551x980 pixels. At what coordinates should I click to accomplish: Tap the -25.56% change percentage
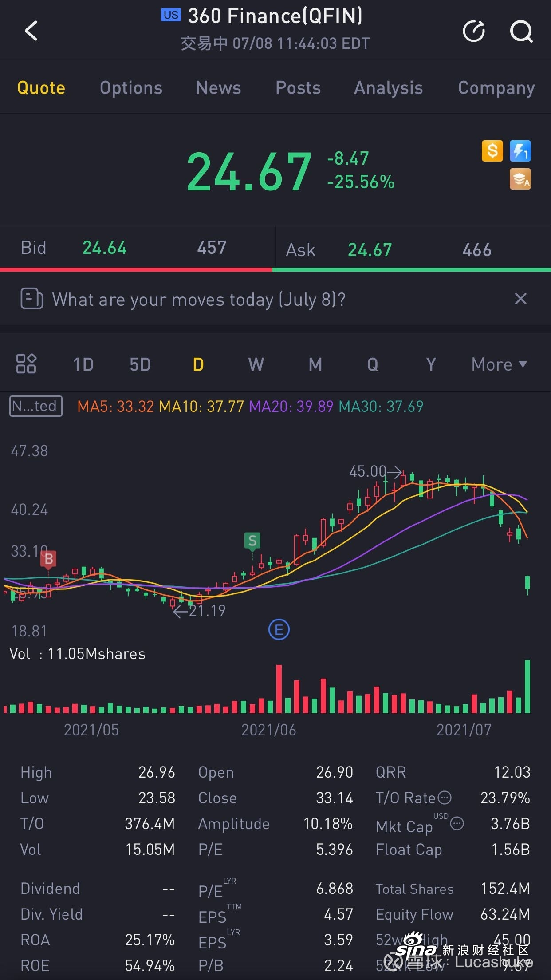tap(361, 182)
